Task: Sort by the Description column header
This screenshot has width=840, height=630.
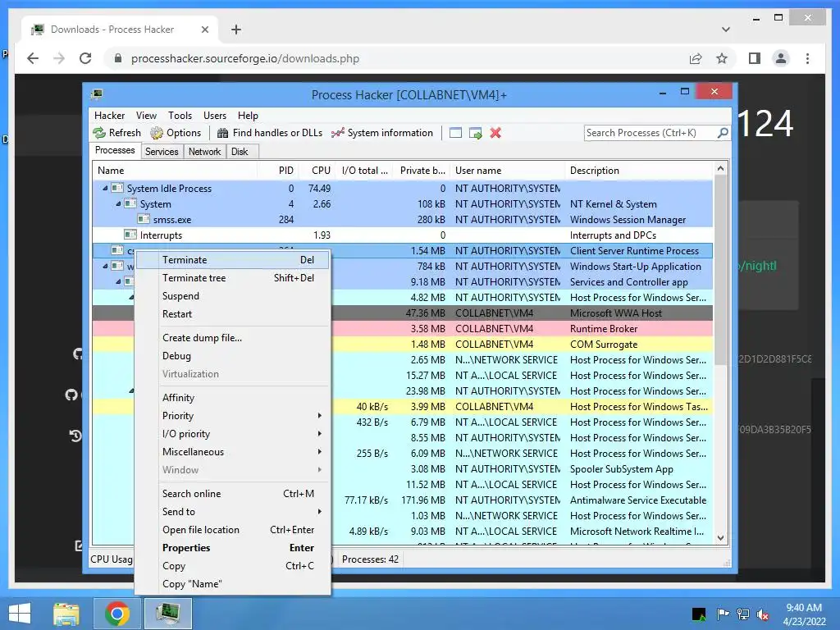Action: coord(640,171)
